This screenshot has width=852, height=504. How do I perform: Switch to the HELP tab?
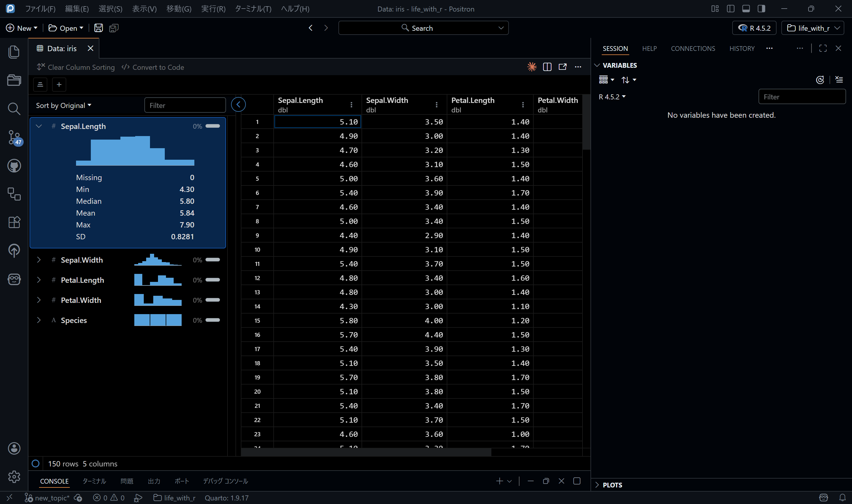click(x=649, y=49)
